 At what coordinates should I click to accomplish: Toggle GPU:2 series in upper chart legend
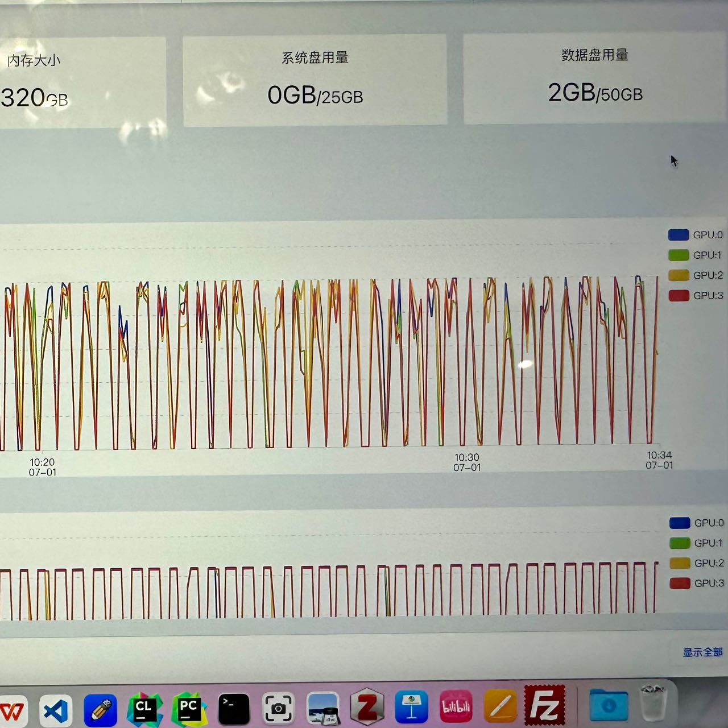pos(695,275)
